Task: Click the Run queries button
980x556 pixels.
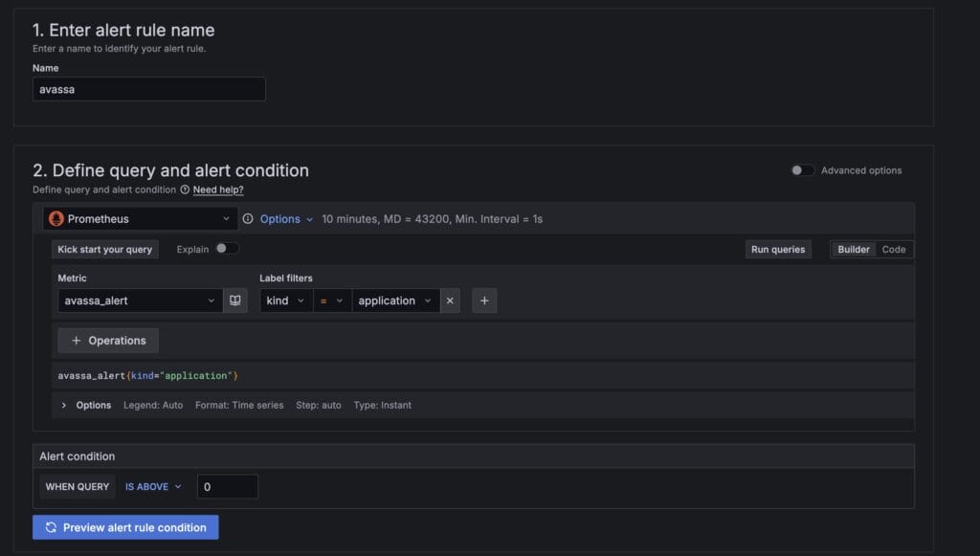Action: tap(777, 249)
